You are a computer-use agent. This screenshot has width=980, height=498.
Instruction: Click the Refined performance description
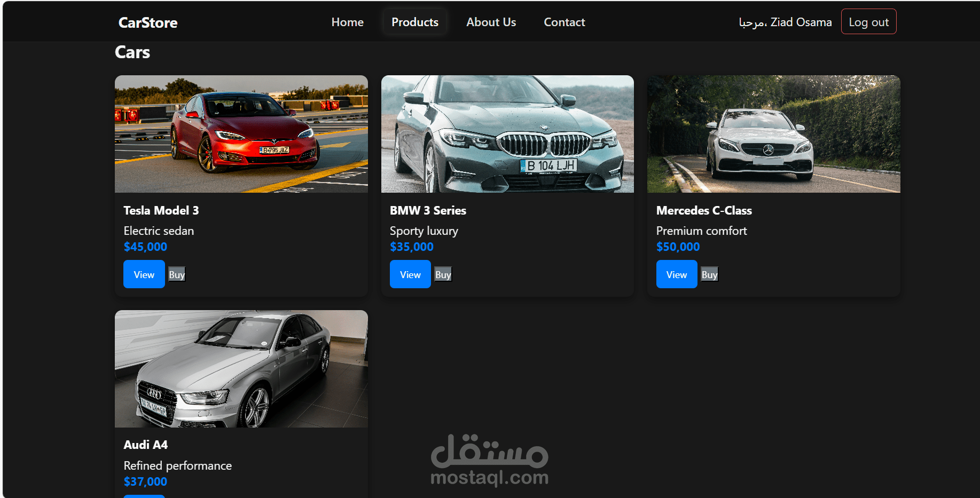coord(178,465)
